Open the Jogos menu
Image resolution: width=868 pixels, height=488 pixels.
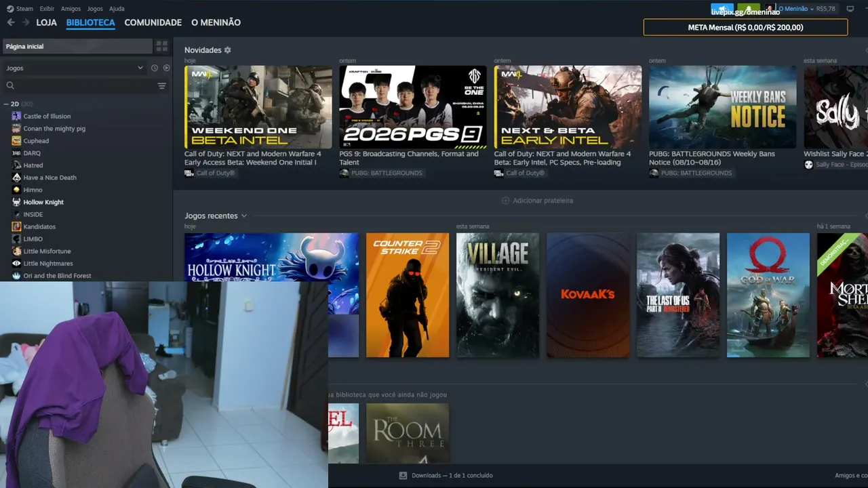click(95, 9)
